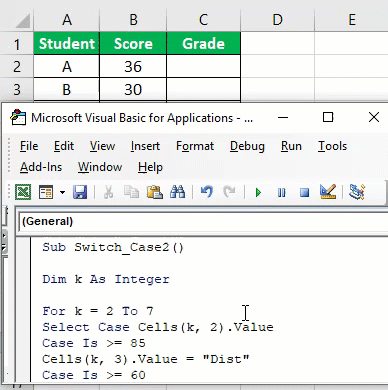Open the Format menu
The image size is (388, 390).
click(x=195, y=146)
